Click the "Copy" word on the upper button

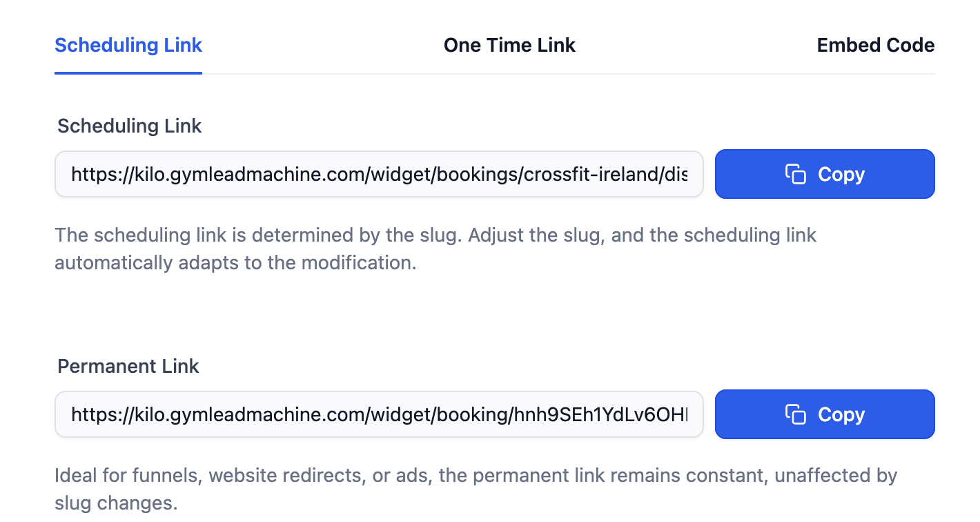(x=841, y=175)
